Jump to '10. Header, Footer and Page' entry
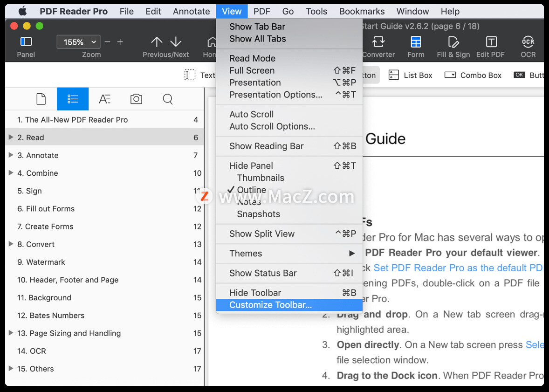The width and height of the screenshot is (549, 392). (x=104, y=280)
